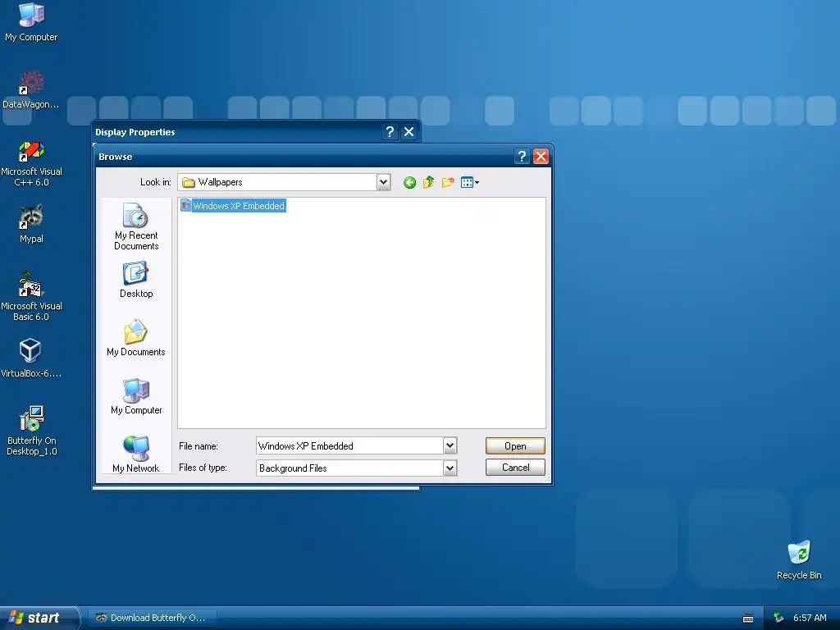Click the on-screen keyboard tray icon
Viewport: 840px width, 630px height.
[x=748, y=619]
